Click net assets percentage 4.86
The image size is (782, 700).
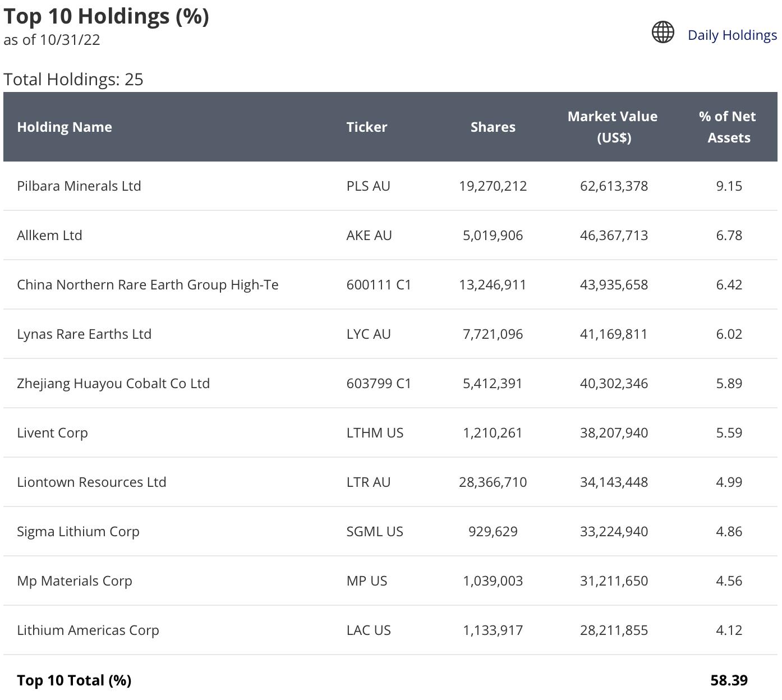(729, 531)
